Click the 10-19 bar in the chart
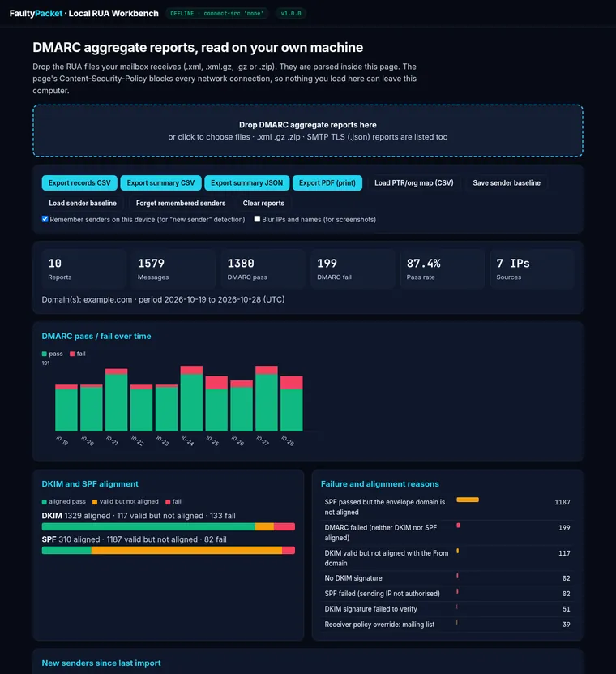 point(66,408)
